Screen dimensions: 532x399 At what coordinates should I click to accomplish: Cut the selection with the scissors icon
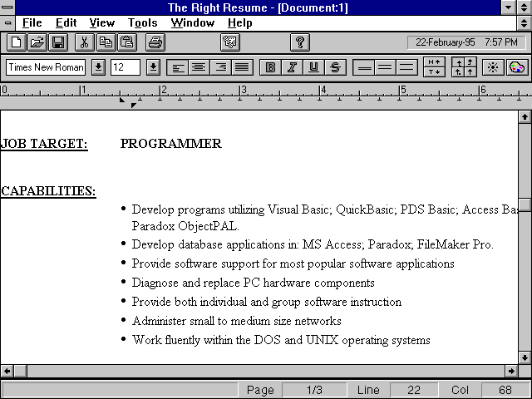coord(84,42)
